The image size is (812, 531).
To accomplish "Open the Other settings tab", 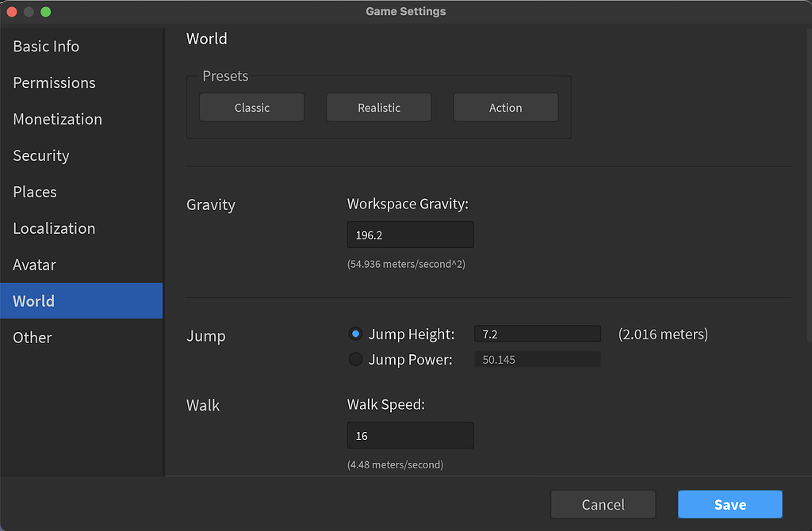I will (33, 338).
